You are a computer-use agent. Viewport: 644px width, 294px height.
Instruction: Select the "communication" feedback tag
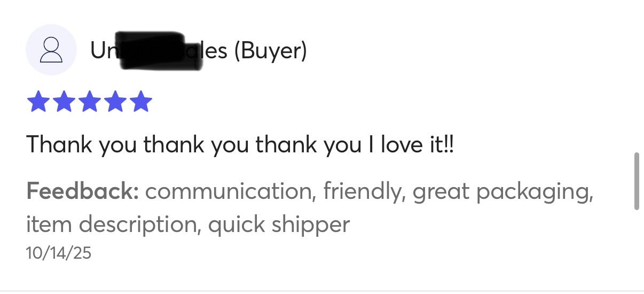point(230,191)
